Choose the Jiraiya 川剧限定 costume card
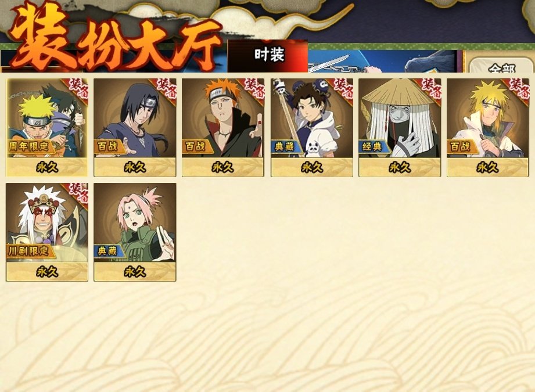535x392 pixels. pos(46,232)
